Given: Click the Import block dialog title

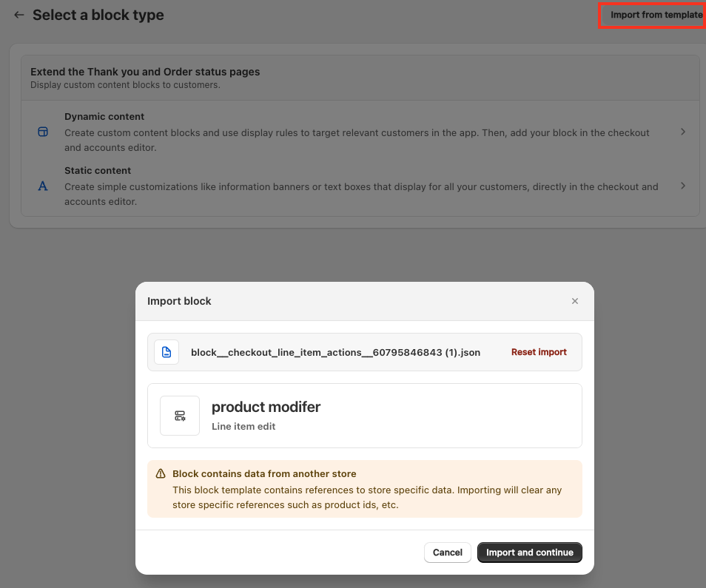Looking at the screenshot, I should pyautogui.click(x=179, y=301).
